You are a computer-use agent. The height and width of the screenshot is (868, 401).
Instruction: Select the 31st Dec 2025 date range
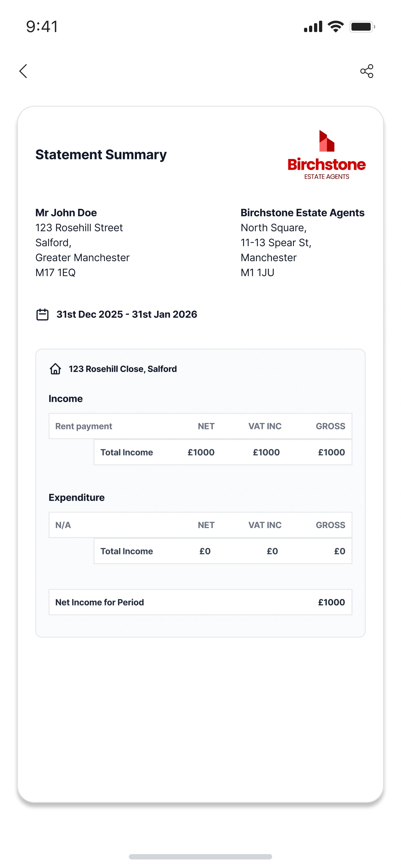tap(127, 315)
